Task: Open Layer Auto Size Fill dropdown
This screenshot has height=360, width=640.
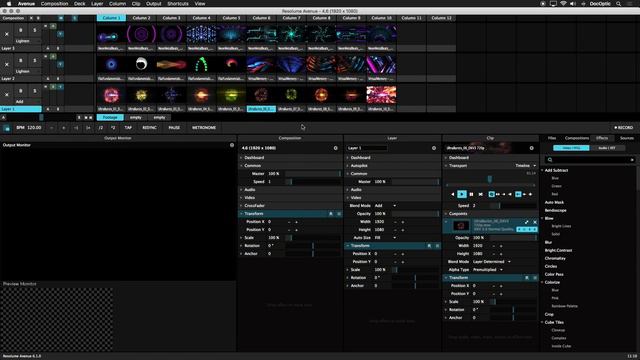Action: pos(385,238)
